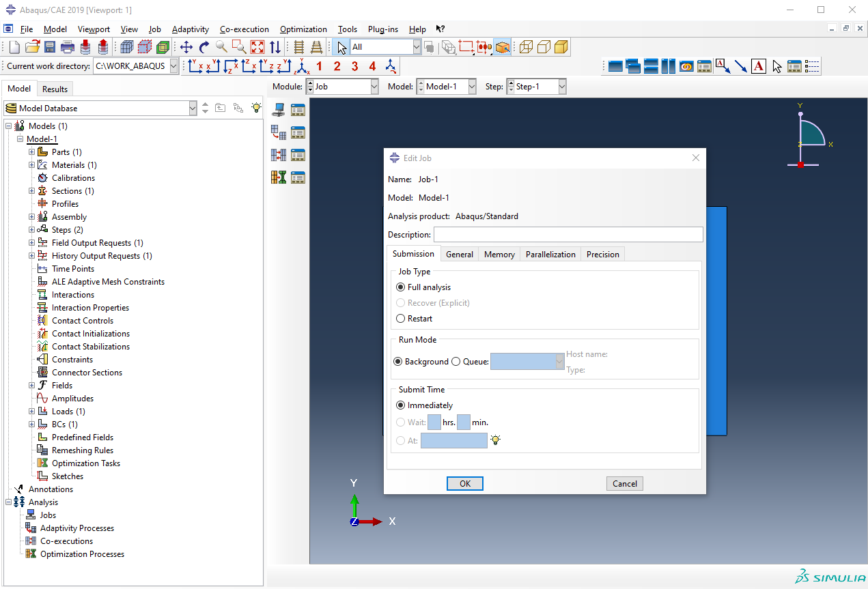The height and width of the screenshot is (589, 868).
Task: Click the Auto-Fit View icon
Action: tap(257, 47)
